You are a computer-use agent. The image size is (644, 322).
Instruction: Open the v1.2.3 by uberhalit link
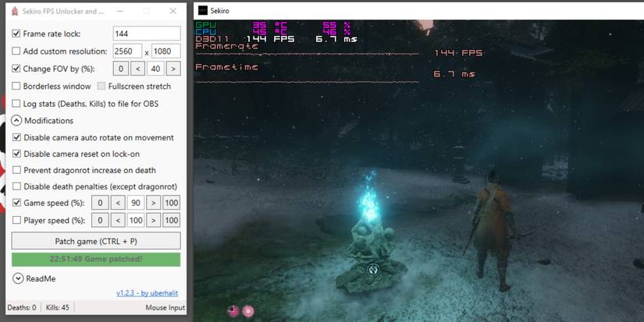[148, 293]
